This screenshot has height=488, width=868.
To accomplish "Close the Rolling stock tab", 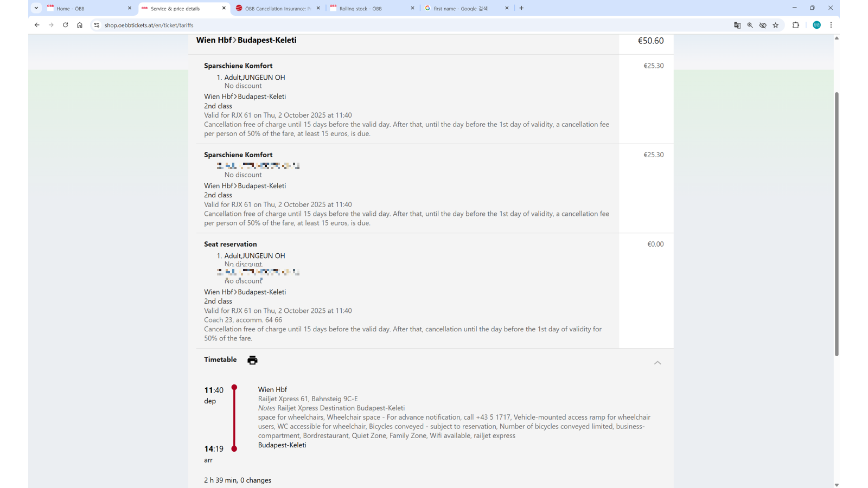I will pos(412,8).
